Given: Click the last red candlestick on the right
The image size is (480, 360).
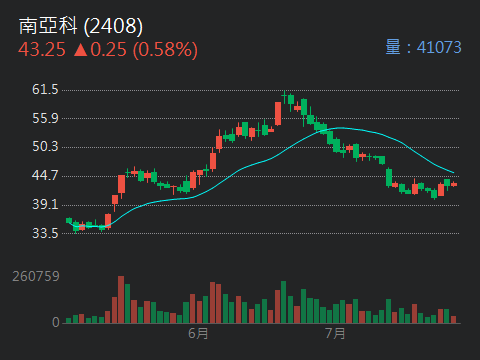Looking at the screenshot, I should pyautogui.click(x=454, y=184).
